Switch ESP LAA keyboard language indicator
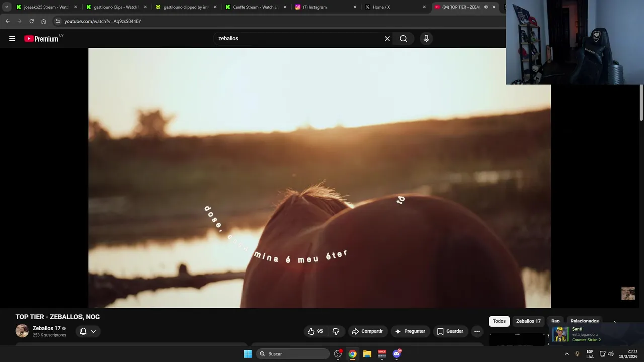 (590, 354)
